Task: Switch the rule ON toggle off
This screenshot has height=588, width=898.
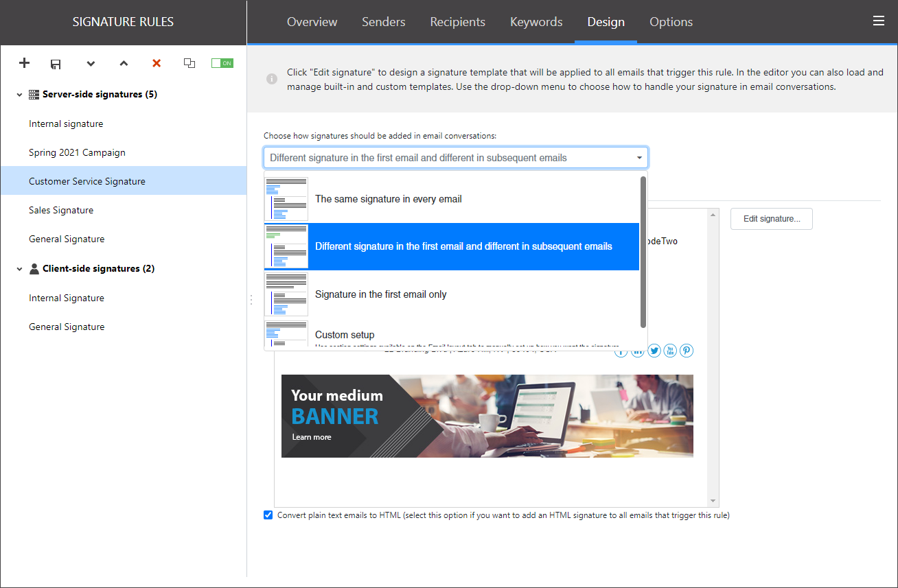Action: tap(222, 62)
